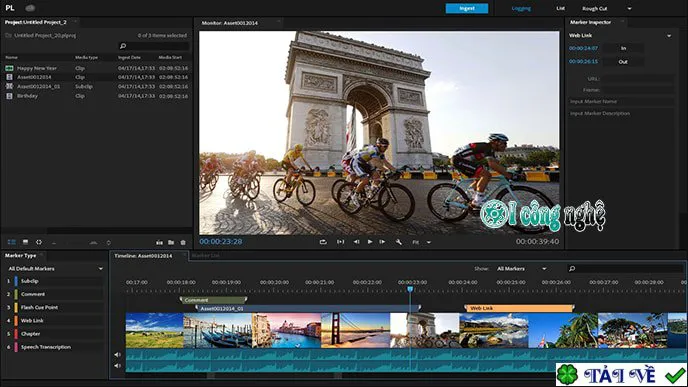Select the Birthday clip row

[x=97, y=96]
